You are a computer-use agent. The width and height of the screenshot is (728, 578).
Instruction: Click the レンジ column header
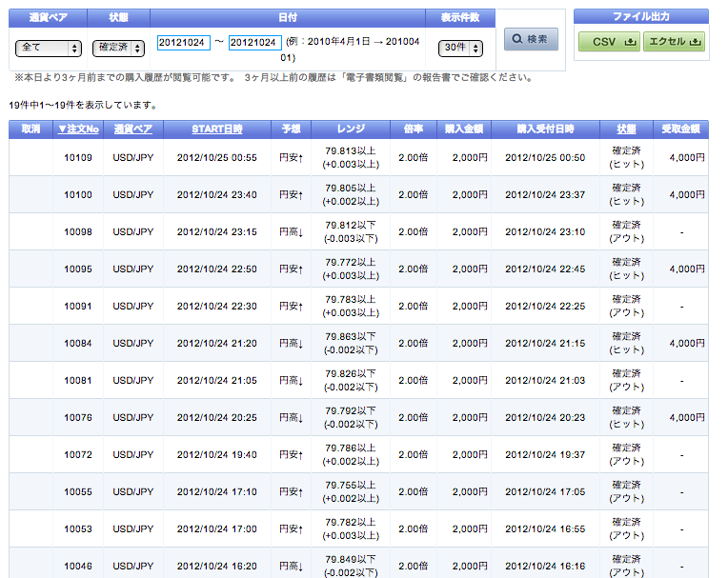click(351, 129)
